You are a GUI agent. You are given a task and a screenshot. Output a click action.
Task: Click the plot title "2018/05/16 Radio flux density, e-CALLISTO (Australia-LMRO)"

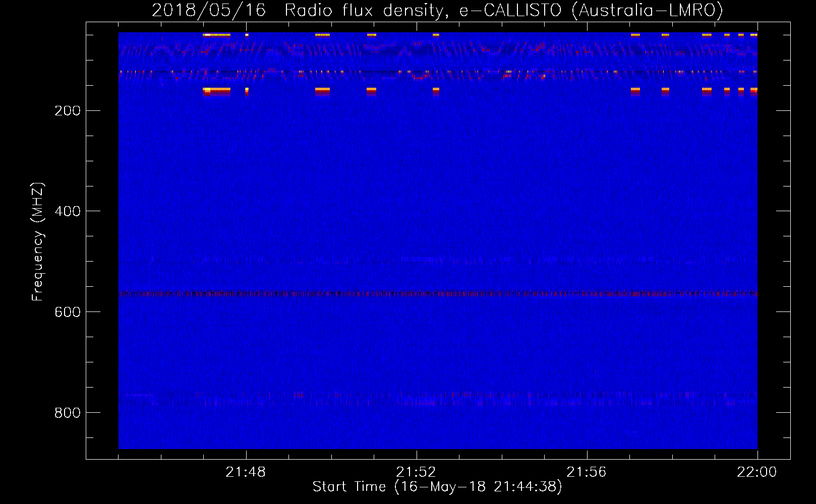click(437, 11)
